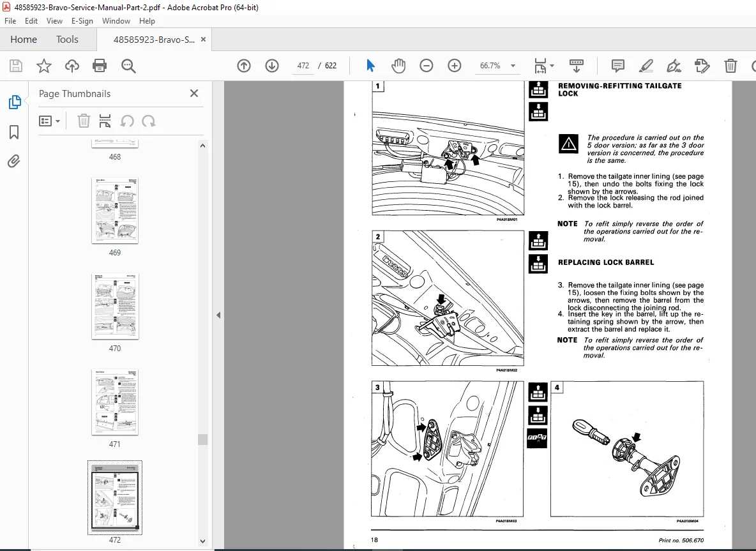This screenshot has width=756, height=551.
Task: Open the find text magnifier
Action: pyautogui.click(x=128, y=66)
